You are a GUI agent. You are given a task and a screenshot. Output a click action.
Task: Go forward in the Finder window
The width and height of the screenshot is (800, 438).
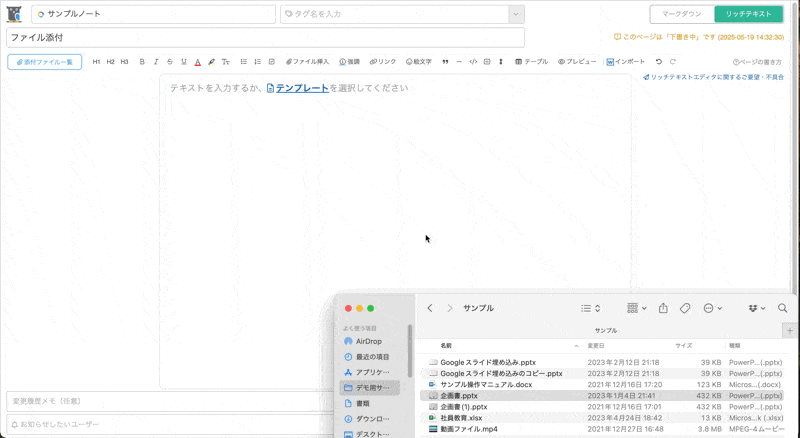click(x=449, y=308)
